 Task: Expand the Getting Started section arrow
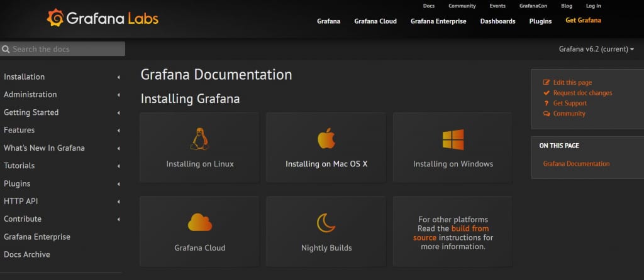118,113
